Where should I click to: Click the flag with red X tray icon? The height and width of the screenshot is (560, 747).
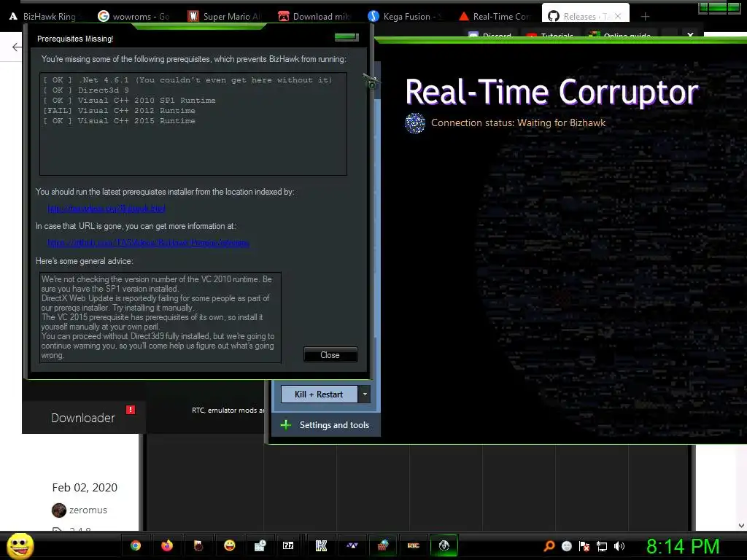point(584,546)
